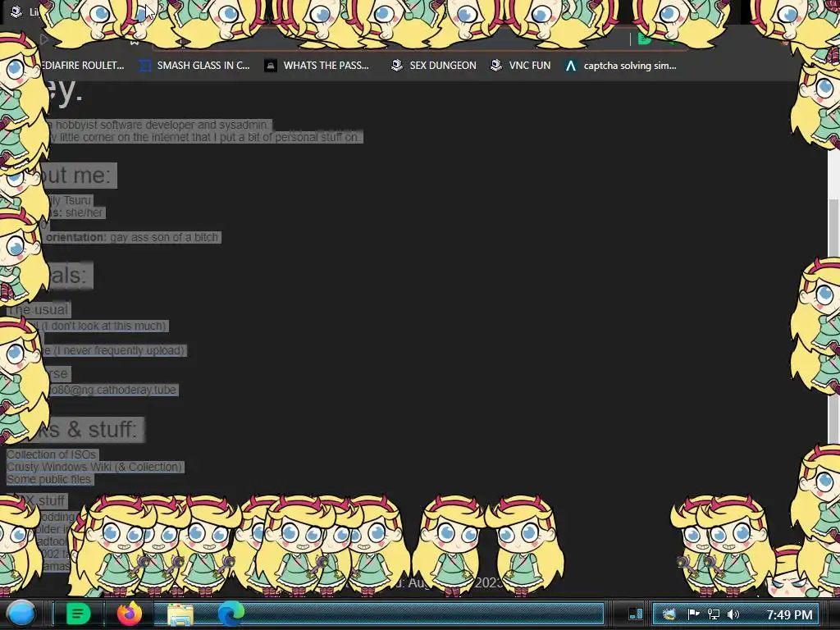840x630 pixels.
Task: Open the green notes app in taskbar
Action: [78, 614]
